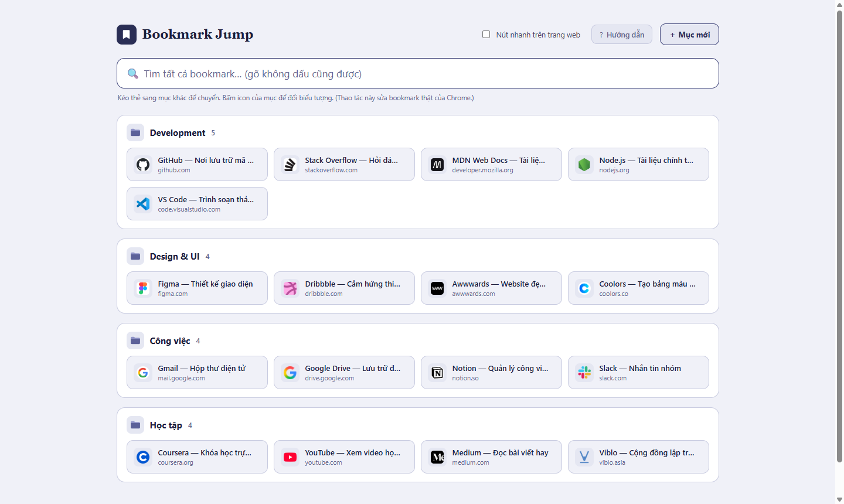
Task: Open the Figma bookmark title
Action: [x=205, y=284]
